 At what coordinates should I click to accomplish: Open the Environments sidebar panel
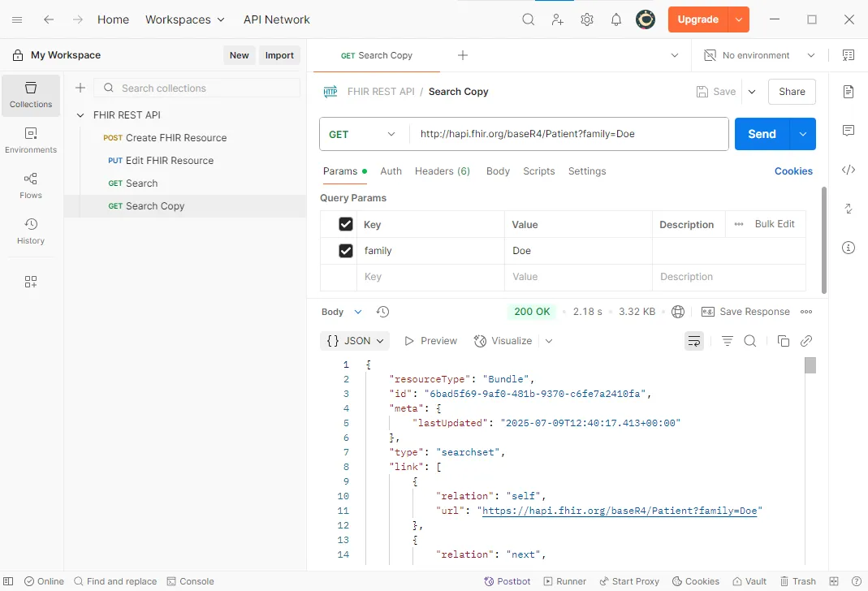click(31, 140)
